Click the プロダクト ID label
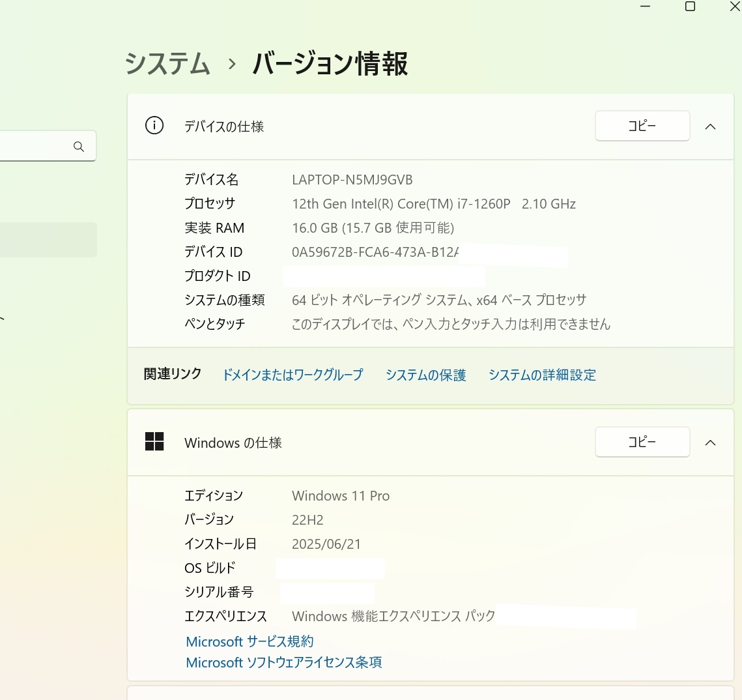Screen dimensions: 742x700 tap(217, 276)
